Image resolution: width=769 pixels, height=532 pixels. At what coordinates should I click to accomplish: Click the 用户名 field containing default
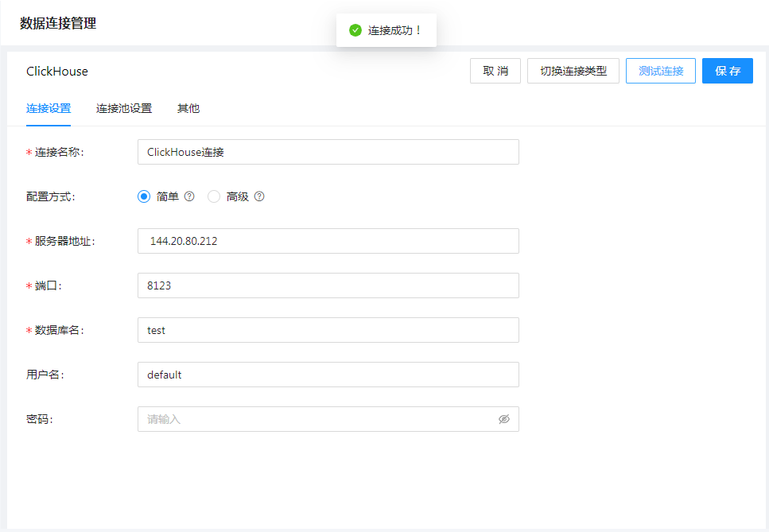point(328,375)
